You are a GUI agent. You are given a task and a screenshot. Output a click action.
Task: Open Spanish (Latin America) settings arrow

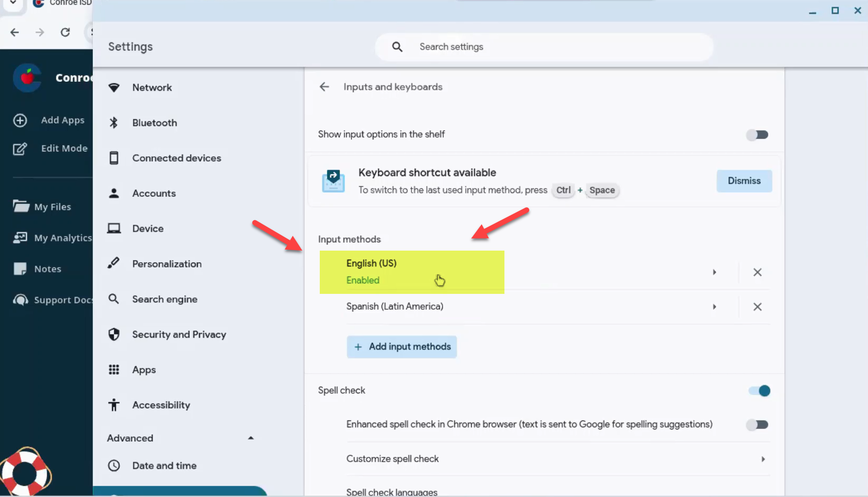[714, 307]
